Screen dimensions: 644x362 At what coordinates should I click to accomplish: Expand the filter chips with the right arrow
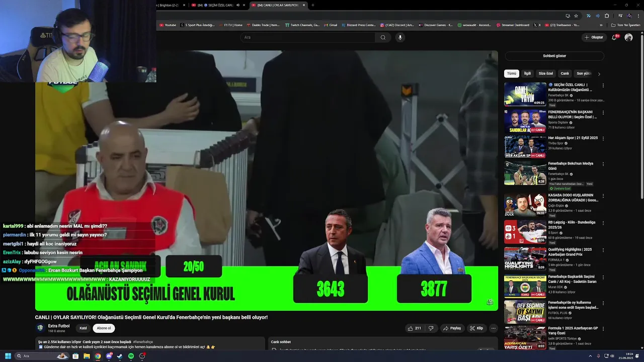coord(599,74)
